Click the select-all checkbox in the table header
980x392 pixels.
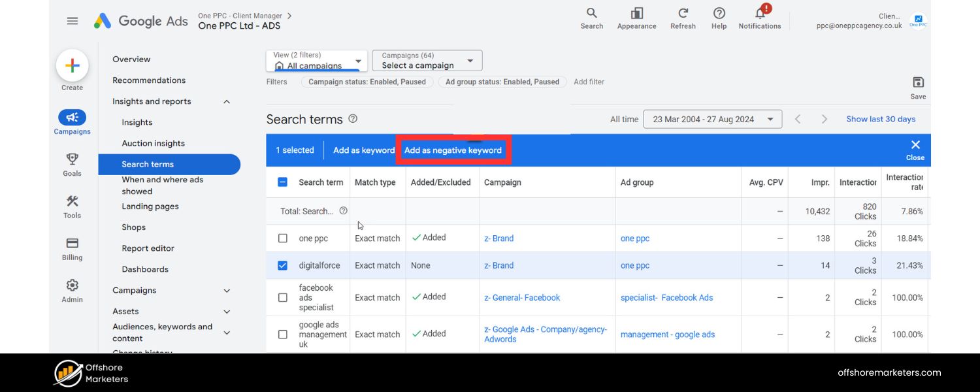[283, 182]
